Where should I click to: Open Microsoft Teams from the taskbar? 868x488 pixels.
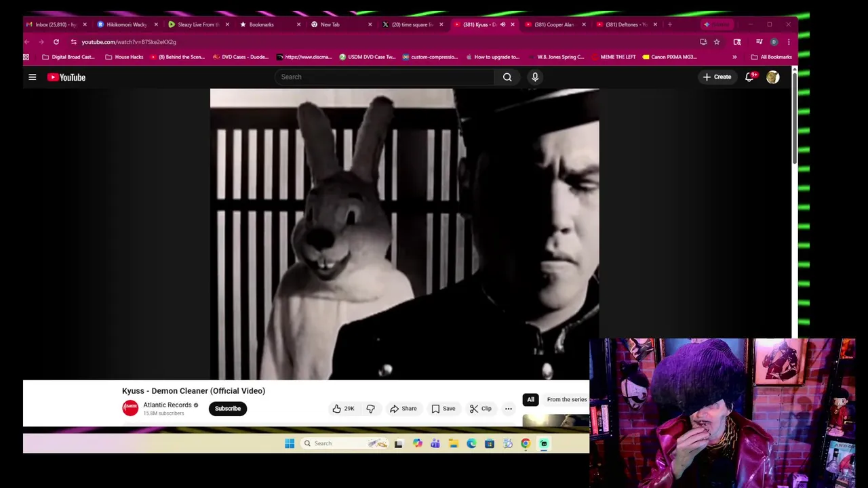tap(435, 444)
